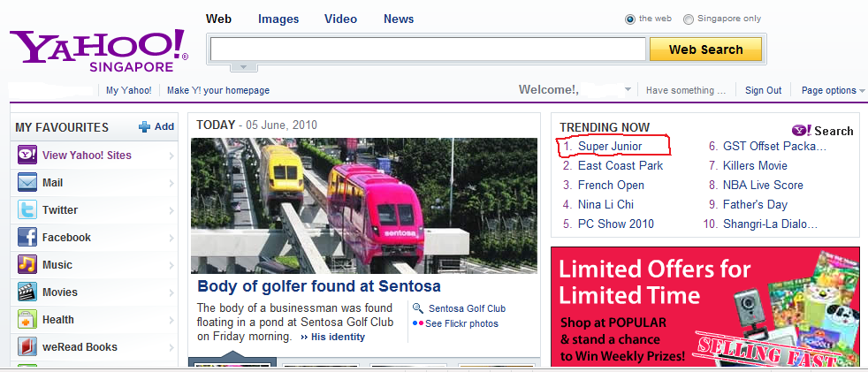Open trending item Super Junior

click(610, 146)
